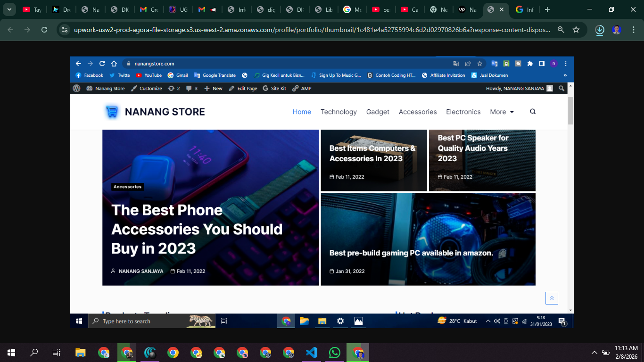Launch Visual Studio Code from the taskbar

click(x=312, y=353)
